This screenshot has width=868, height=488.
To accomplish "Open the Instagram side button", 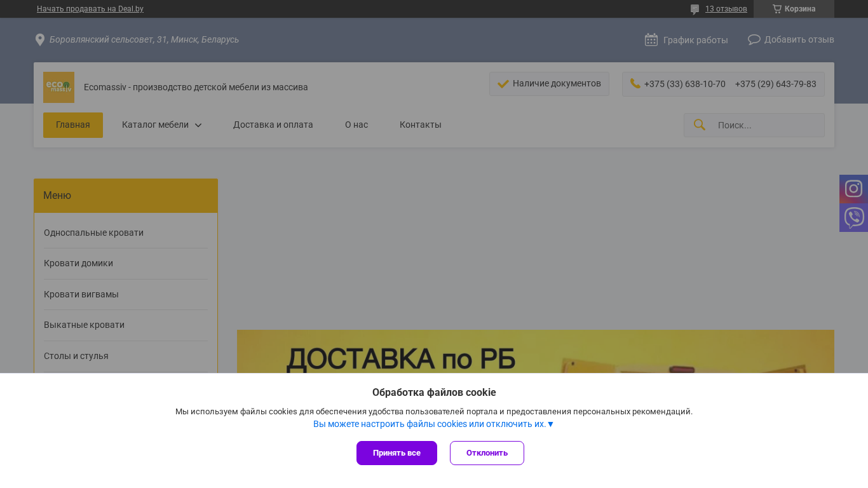I will coord(853,189).
